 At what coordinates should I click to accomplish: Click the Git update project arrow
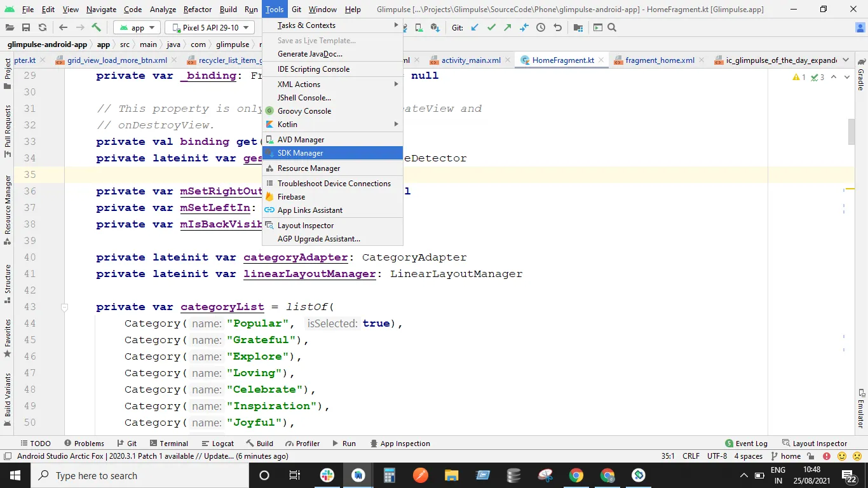pos(475,27)
